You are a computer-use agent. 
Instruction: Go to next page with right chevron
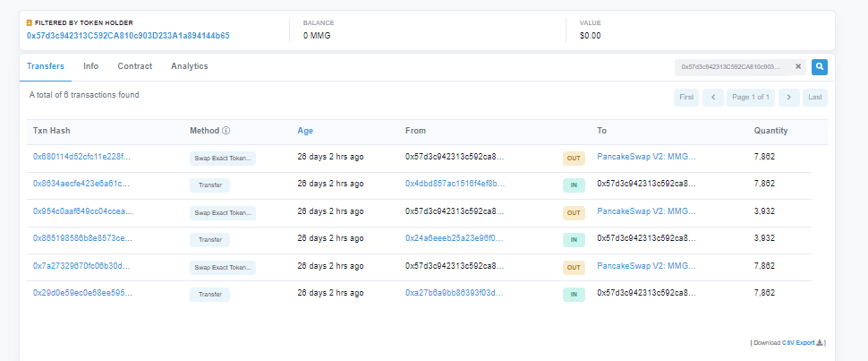789,97
